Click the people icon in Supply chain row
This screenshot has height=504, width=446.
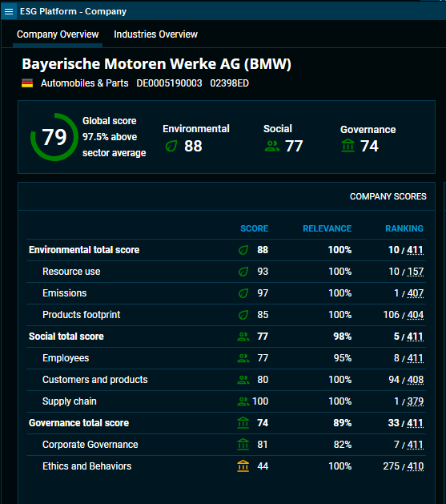(x=243, y=401)
